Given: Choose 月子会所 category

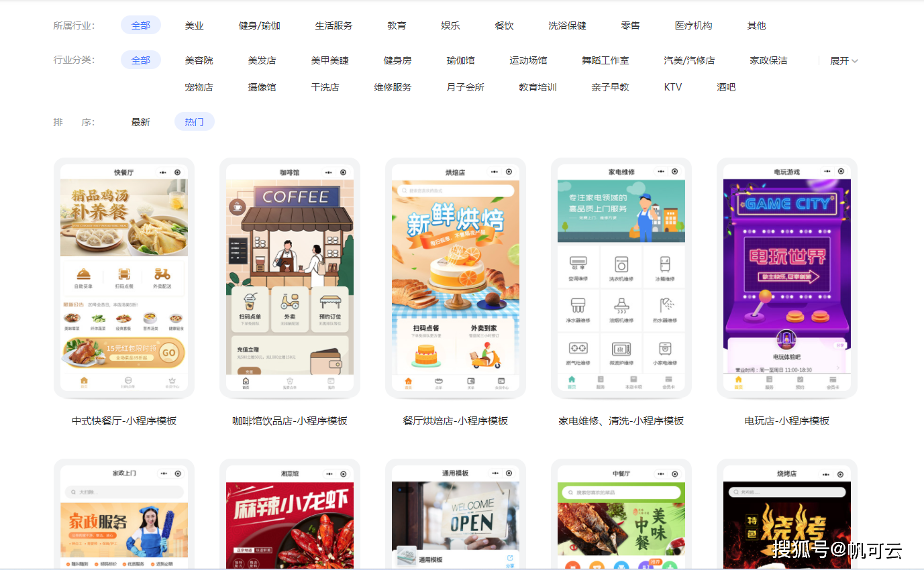Looking at the screenshot, I should [465, 87].
